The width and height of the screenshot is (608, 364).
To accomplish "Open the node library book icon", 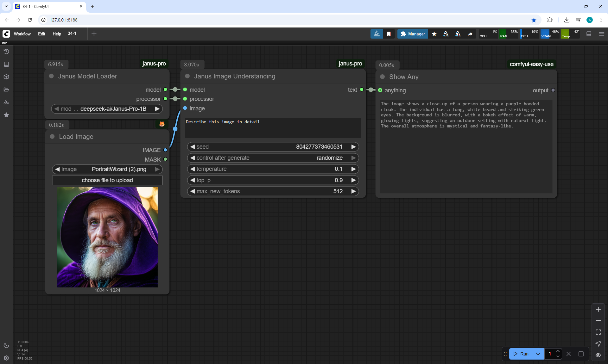I will [x=6, y=64].
